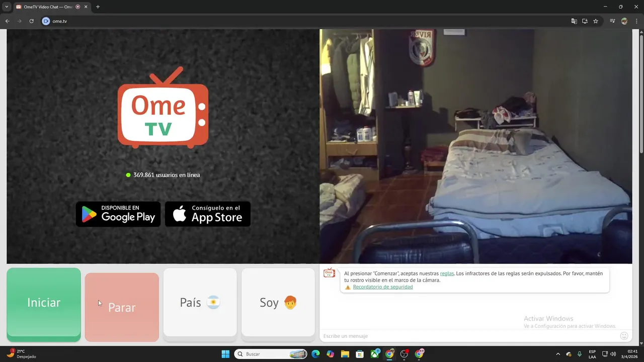Open a new browser tab

coord(98,7)
